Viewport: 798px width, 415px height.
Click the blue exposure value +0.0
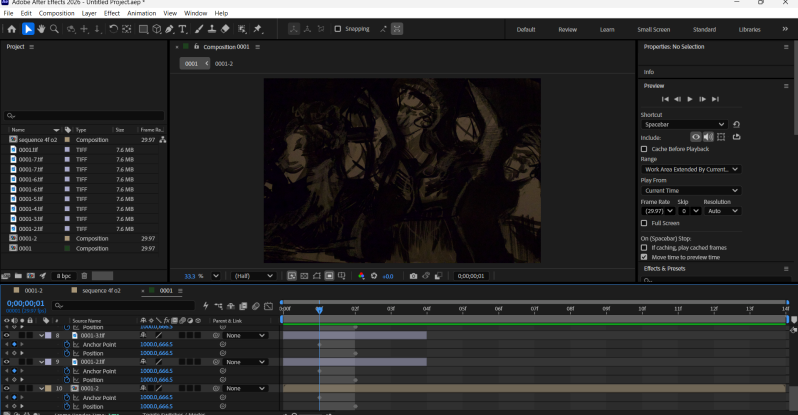click(388, 276)
